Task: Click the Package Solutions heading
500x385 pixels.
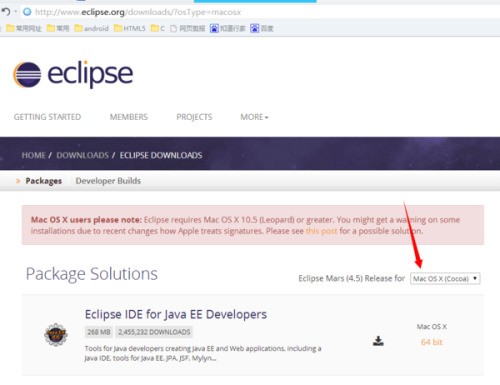Action: coord(92,274)
